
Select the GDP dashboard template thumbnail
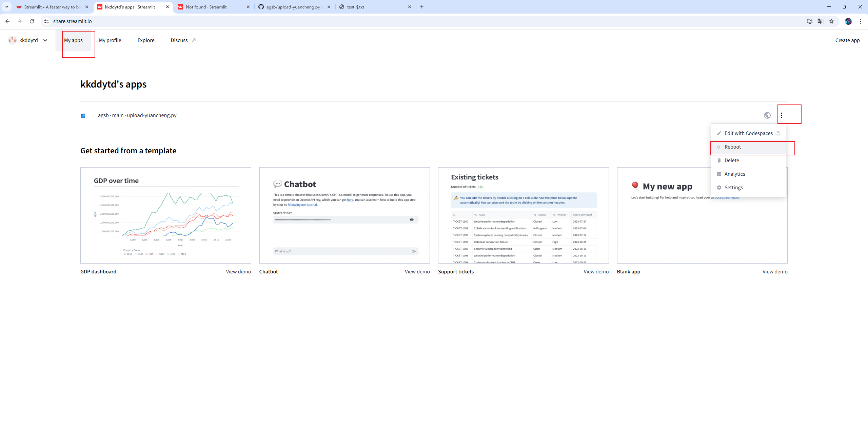pyautogui.click(x=166, y=215)
